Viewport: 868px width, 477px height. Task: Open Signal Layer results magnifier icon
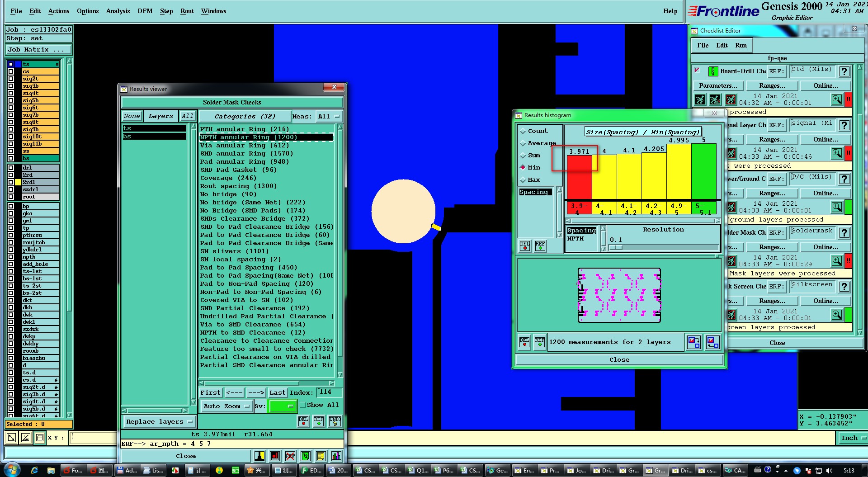(x=837, y=153)
